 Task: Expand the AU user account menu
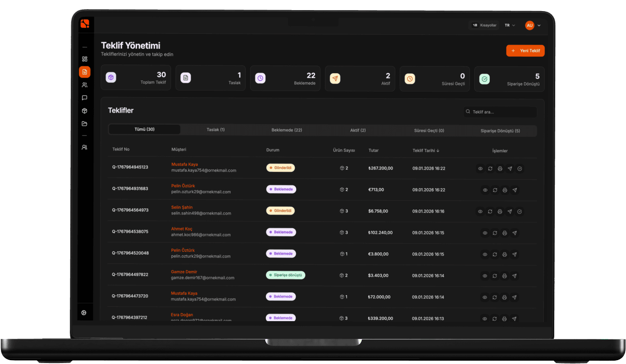[533, 25]
